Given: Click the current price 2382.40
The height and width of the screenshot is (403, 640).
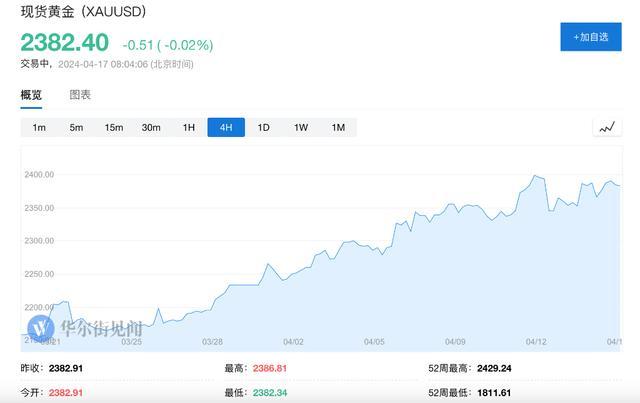Looking at the screenshot, I should pyautogui.click(x=64, y=45).
